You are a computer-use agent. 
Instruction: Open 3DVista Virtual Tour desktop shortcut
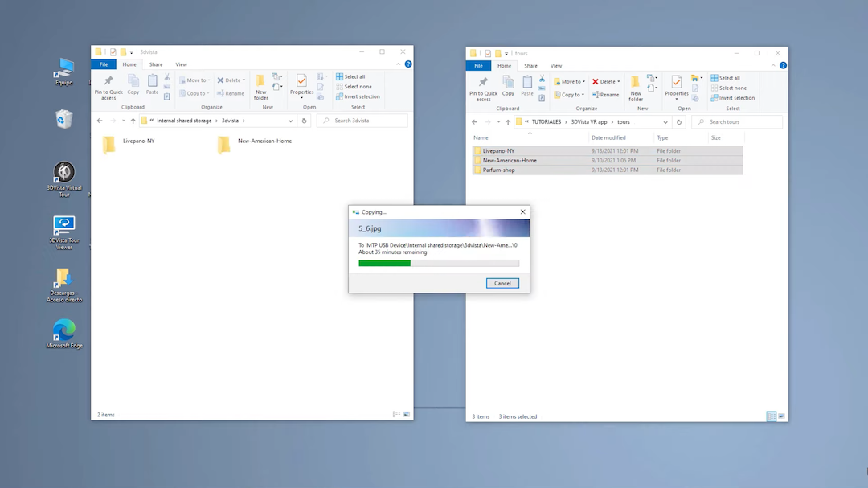pos(63,173)
